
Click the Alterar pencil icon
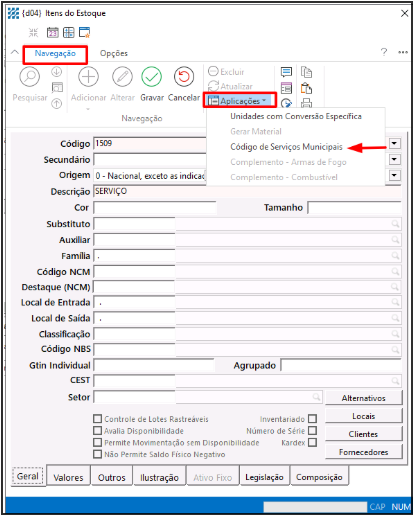pos(122,77)
